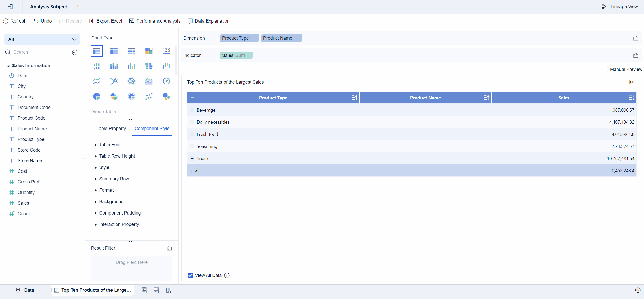Select the line chart type icon
Viewport: 644px width, 299px height.
click(x=97, y=81)
